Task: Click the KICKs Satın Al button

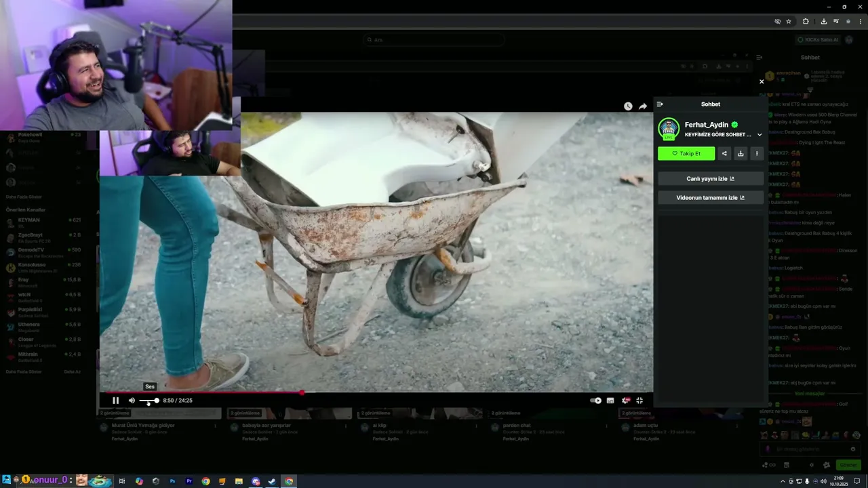Action: (x=818, y=40)
